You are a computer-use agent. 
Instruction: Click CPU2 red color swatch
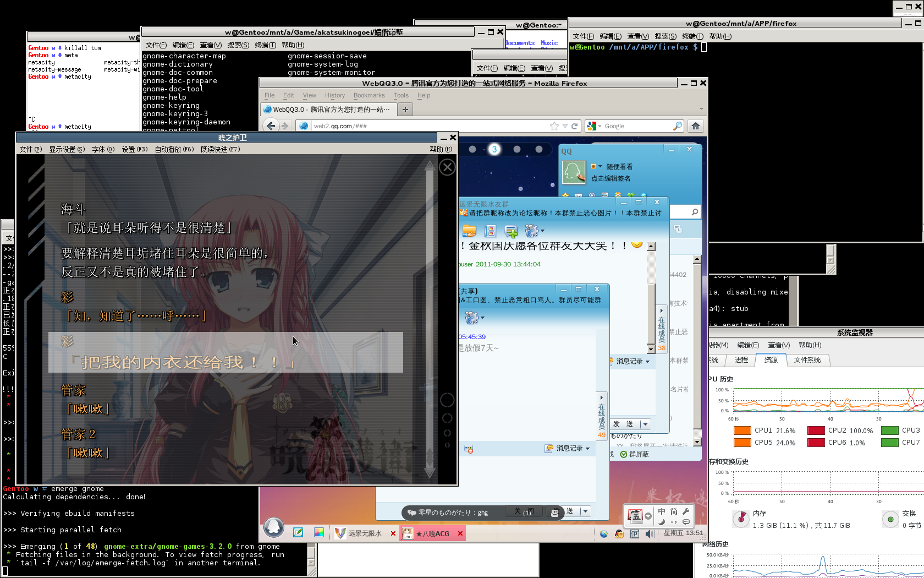point(816,430)
